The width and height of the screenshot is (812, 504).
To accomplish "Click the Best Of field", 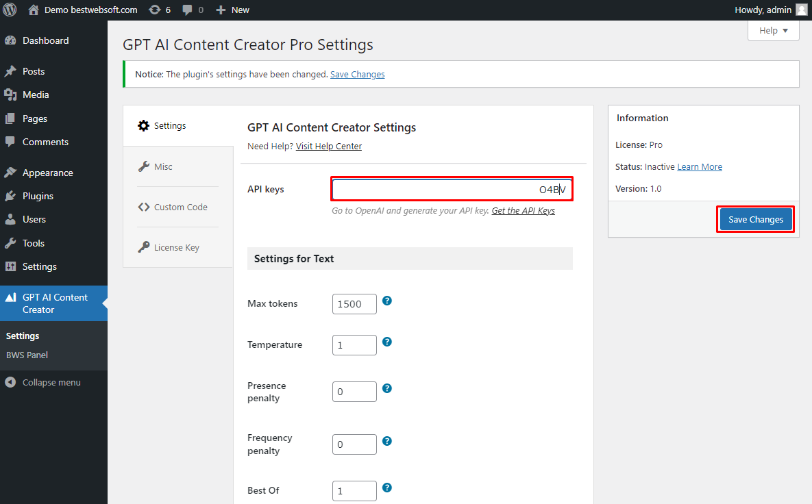I will click(354, 491).
